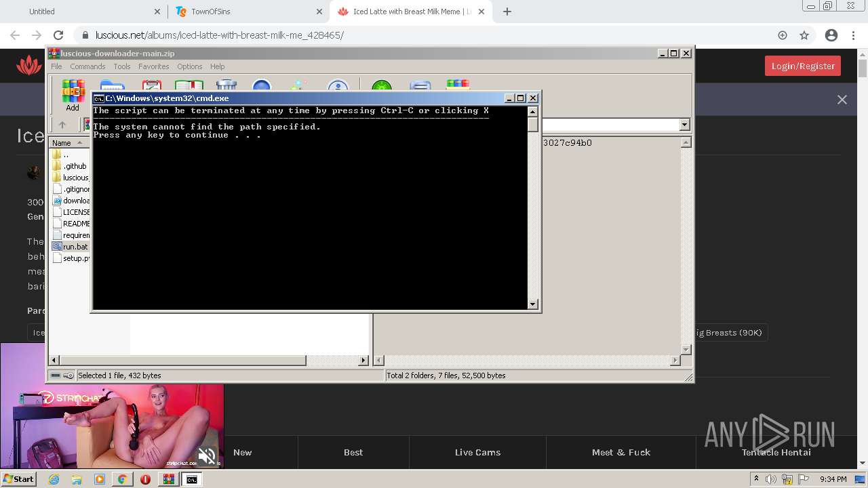
Task: Click WinRAR file list right scroll arrow
Action: pos(363,361)
